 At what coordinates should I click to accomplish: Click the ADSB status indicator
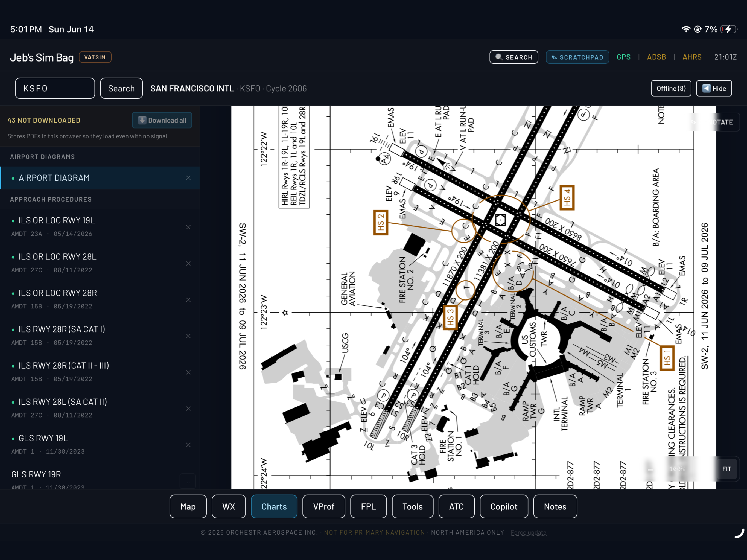coord(656,57)
